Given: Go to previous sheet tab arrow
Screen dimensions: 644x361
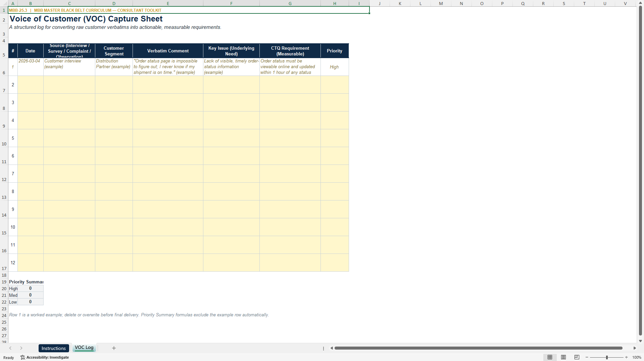Looking at the screenshot, I should 10,348.
